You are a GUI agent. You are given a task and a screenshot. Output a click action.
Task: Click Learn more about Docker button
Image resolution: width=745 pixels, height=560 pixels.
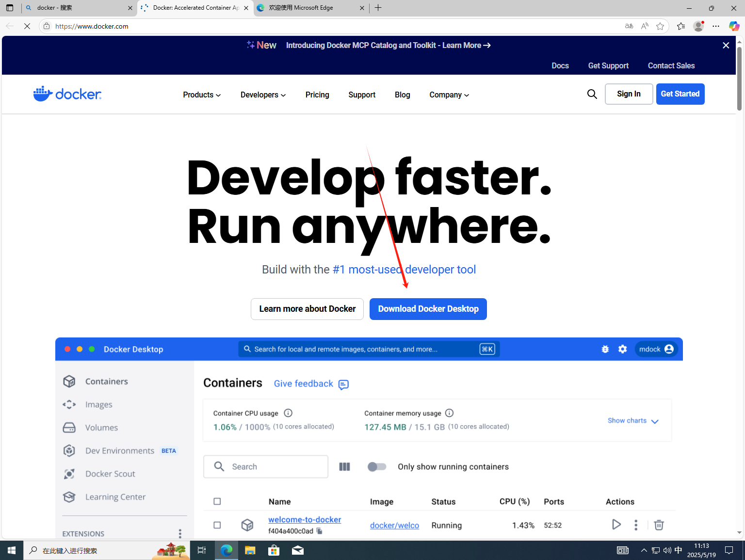point(307,309)
